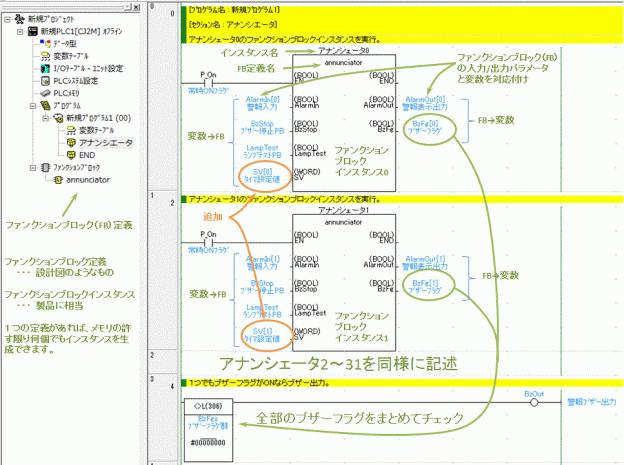The height and width of the screenshot is (465, 624).
Task: Select the P_On contact in rung 0
Action: pos(209,83)
